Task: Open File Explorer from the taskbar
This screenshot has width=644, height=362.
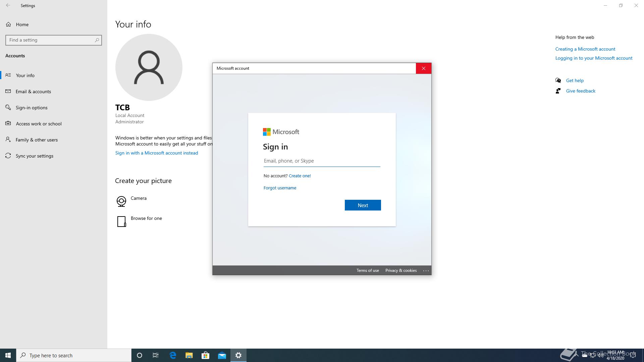Action: coord(189,355)
